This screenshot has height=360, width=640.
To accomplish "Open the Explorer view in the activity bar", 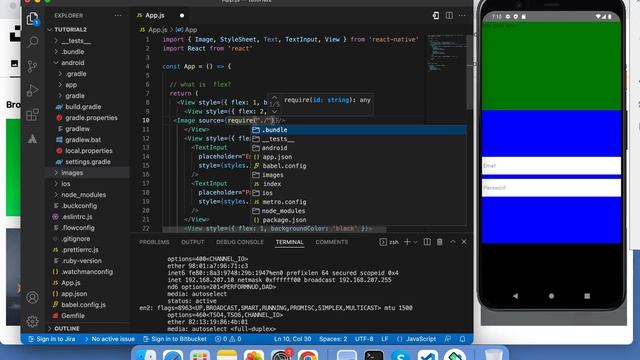I will (x=33, y=18).
